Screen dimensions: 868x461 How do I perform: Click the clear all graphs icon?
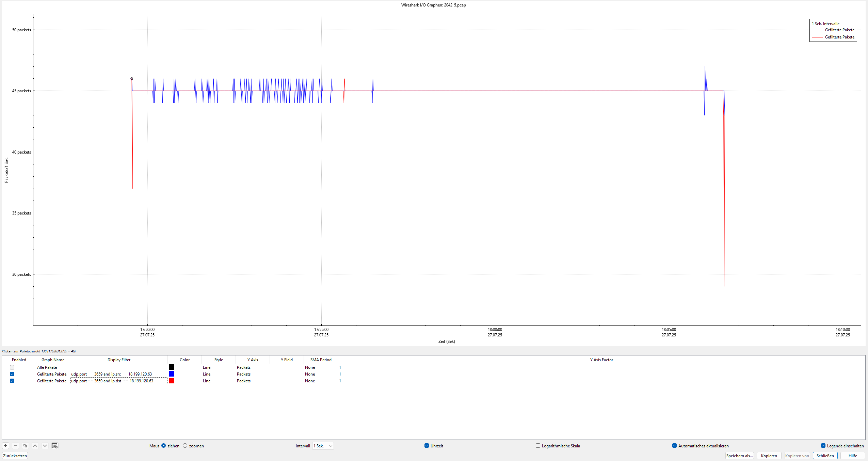click(55, 446)
